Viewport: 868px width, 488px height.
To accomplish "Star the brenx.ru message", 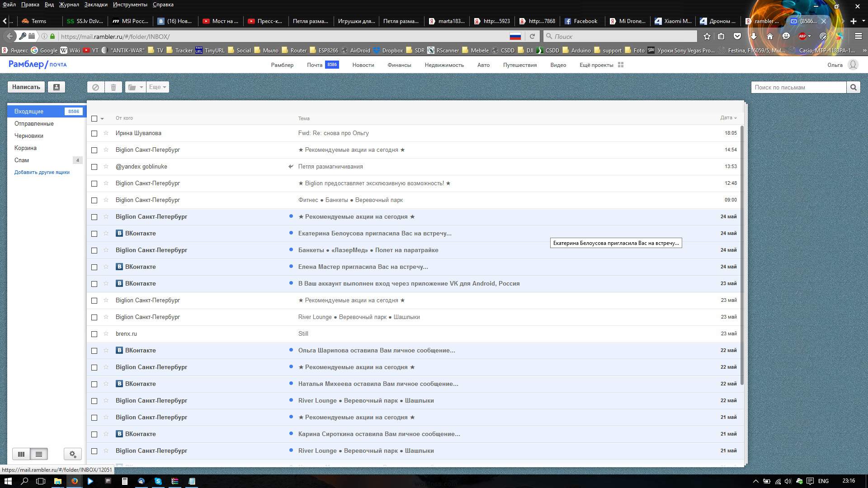I will coord(106,334).
